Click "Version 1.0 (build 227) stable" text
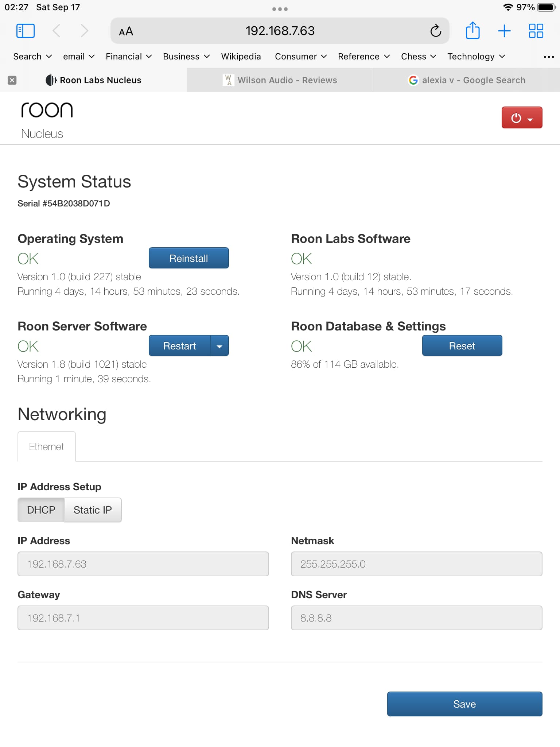This screenshot has width=560, height=747. pyautogui.click(x=79, y=277)
